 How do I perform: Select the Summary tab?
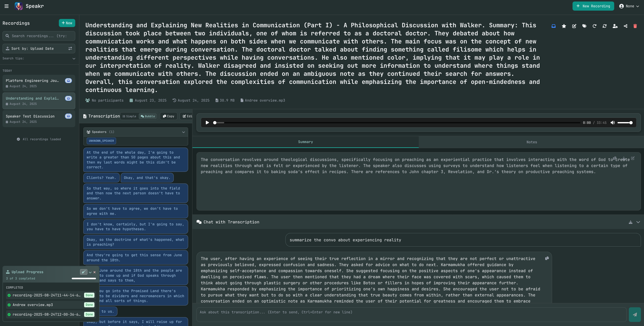(305, 142)
